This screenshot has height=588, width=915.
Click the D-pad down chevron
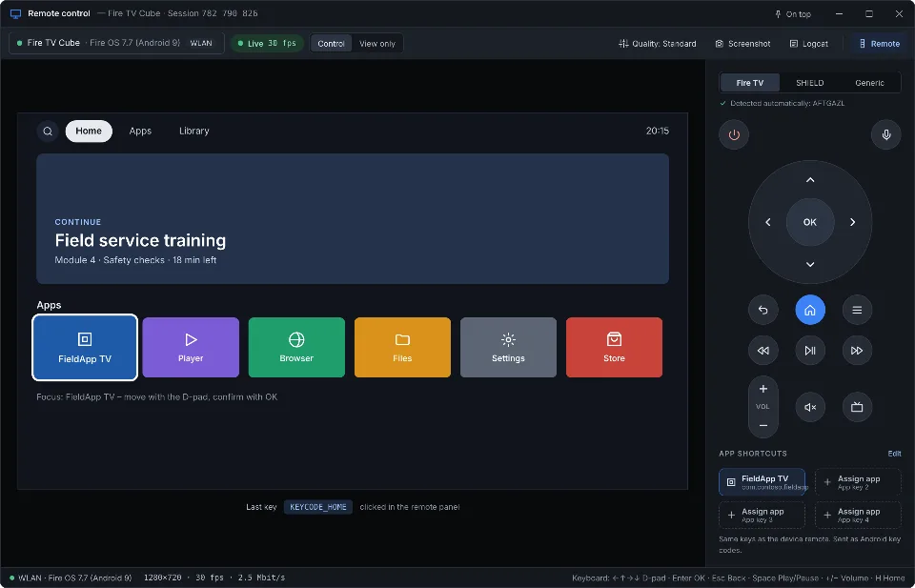[810, 264]
